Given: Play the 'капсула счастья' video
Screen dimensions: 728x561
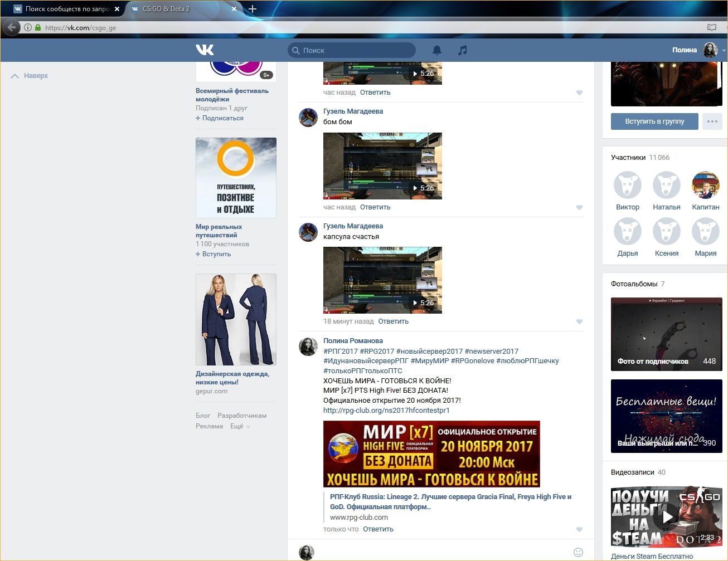Looking at the screenshot, I should click(x=382, y=280).
